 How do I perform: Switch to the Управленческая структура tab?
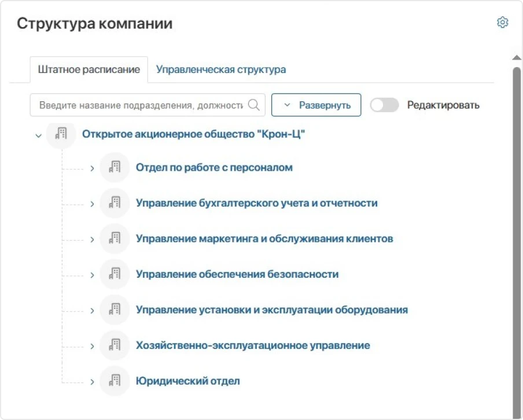[221, 69]
